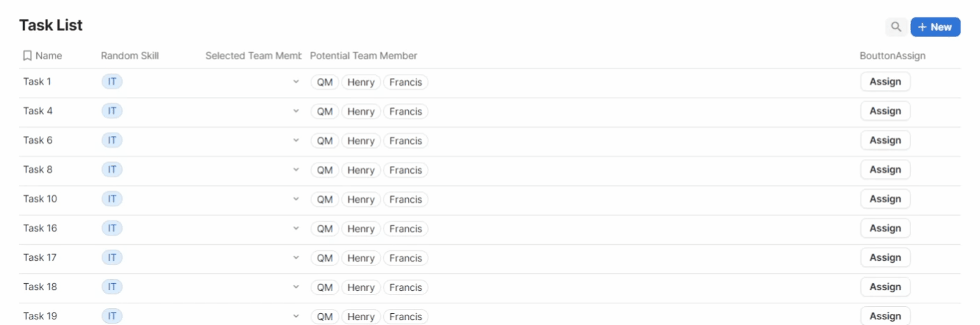Sort by Random Skill column header
This screenshot has height=325, width=980.
[x=130, y=56]
